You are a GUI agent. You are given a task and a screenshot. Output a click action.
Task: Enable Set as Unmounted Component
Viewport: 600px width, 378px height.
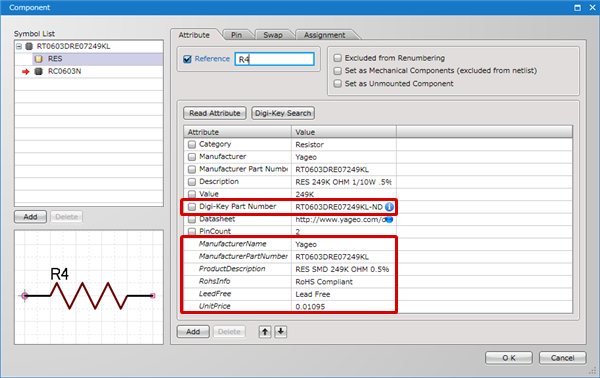coord(338,83)
